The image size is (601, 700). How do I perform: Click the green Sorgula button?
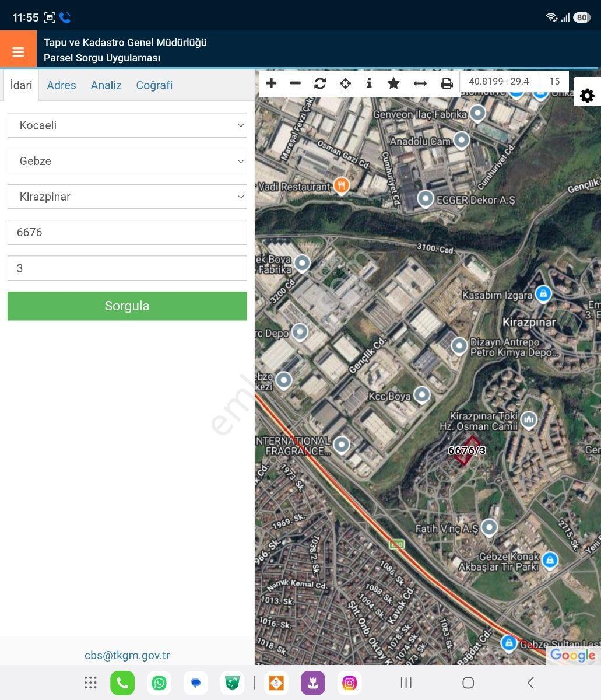click(127, 306)
